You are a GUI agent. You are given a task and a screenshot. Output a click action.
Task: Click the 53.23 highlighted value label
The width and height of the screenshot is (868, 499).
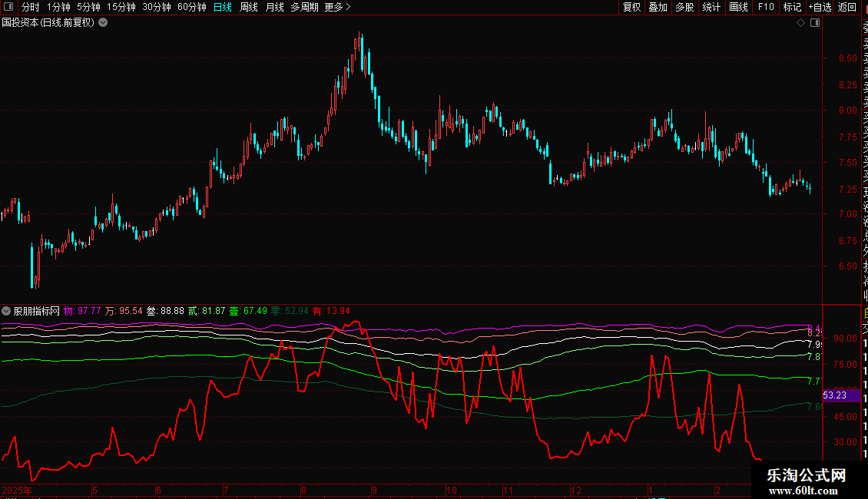841,395
